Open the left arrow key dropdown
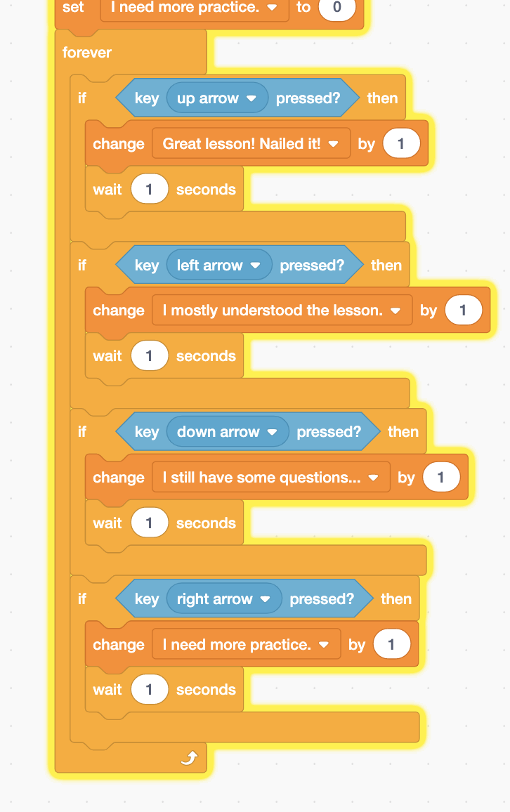The height and width of the screenshot is (812, 510). point(256,266)
